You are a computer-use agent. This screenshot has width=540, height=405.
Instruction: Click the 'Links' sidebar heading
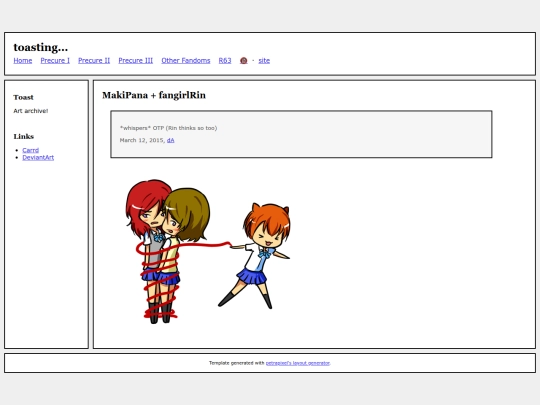[24, 136]
